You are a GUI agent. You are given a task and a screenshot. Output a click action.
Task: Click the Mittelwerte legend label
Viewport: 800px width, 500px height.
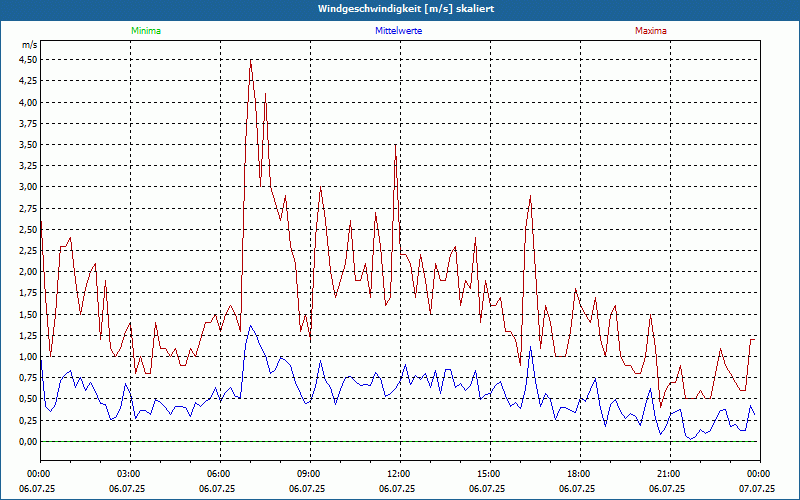398,31
